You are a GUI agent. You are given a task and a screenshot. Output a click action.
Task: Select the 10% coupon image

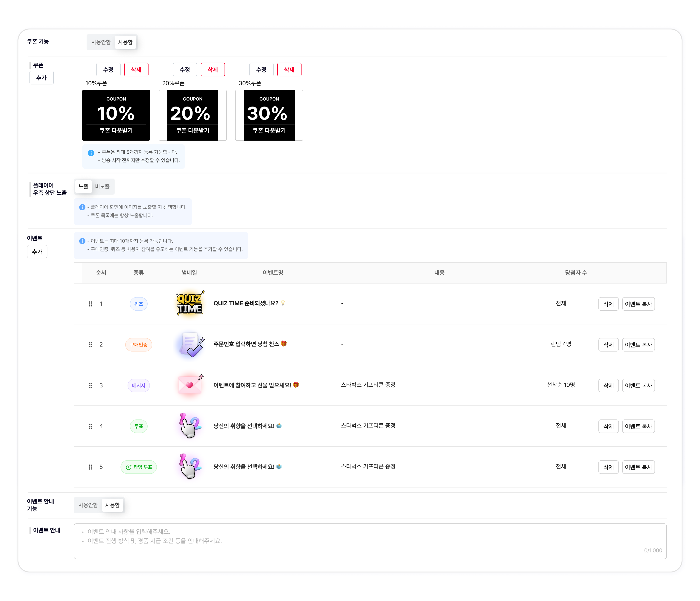(x=116, y=115)
